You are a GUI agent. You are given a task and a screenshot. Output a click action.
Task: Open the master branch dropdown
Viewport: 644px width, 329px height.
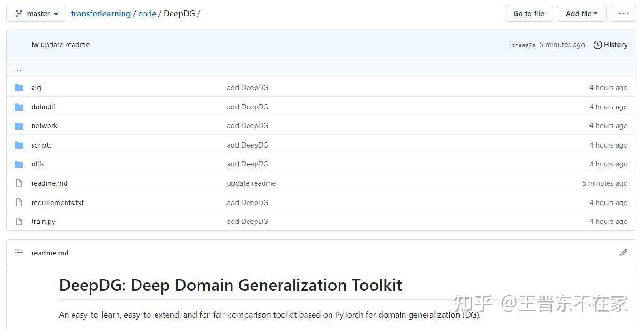point(36,14)
